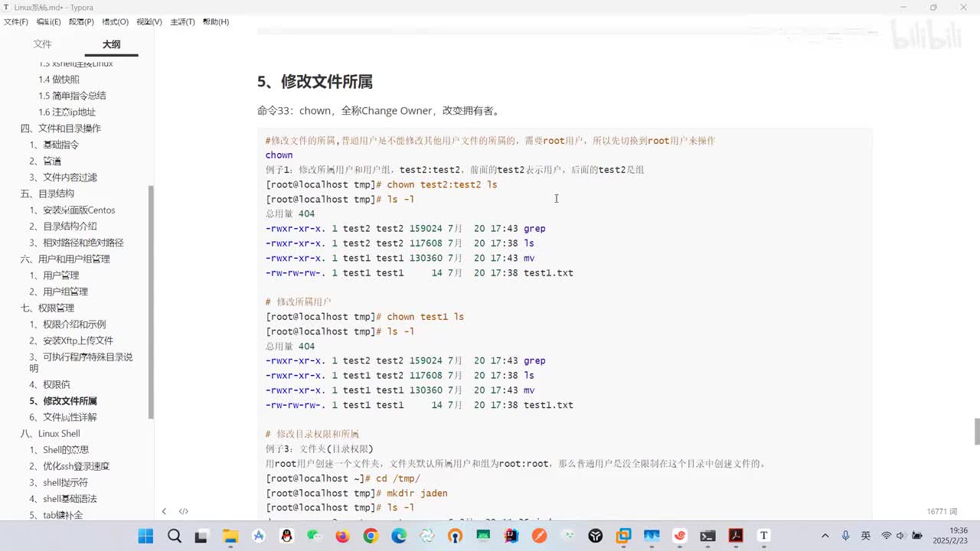Select the 大纲 outline tab
This screenshot has height=551, width=980.
[112, 44]
